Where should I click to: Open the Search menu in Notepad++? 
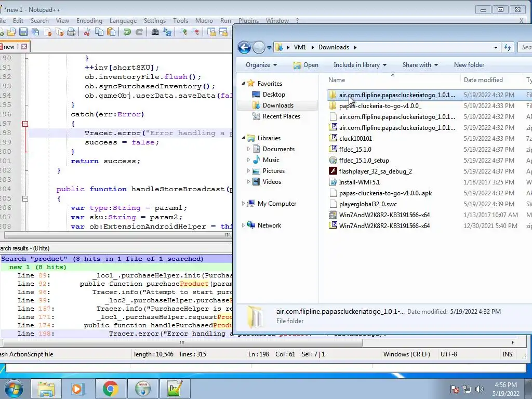39,21
